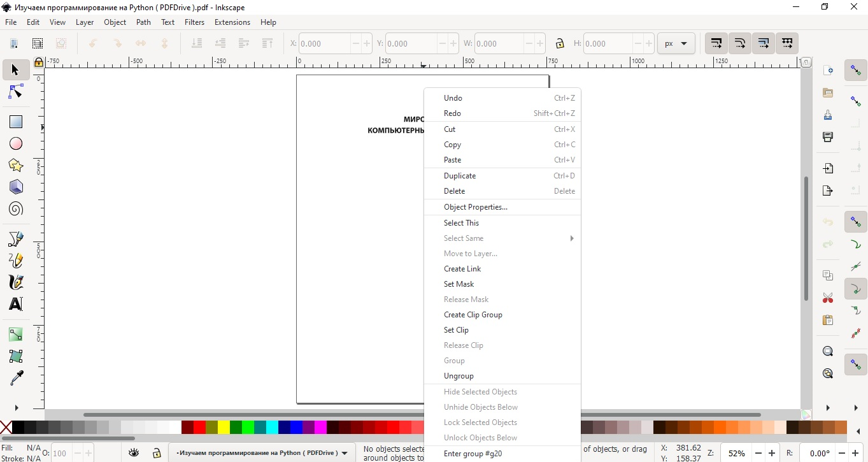Image resolution: width=868 pixels, height=462 pixels.
Task: Open the px units dropdown
Action: coord(676,44)
